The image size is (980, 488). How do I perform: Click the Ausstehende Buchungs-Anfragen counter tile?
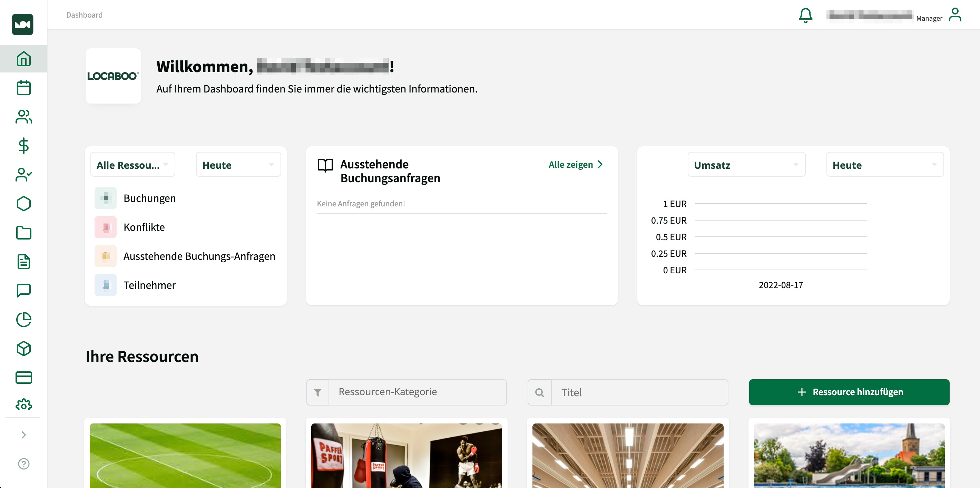pyautogui.click(x=105, y=256)
